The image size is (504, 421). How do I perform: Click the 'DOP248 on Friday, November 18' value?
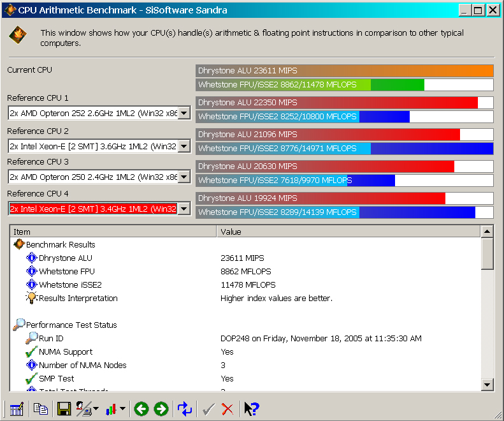coord(321,339)
